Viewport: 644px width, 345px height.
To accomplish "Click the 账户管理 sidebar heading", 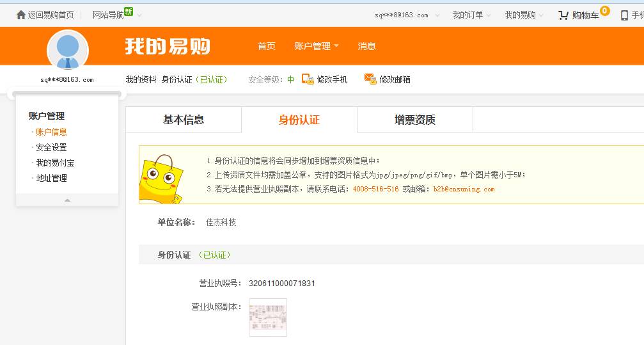I will (47, 116).
